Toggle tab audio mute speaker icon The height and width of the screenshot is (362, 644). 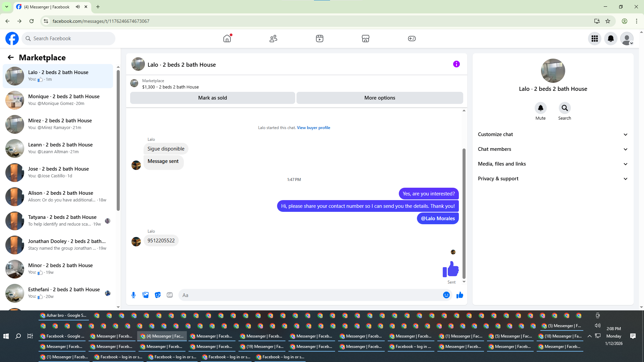78,7
